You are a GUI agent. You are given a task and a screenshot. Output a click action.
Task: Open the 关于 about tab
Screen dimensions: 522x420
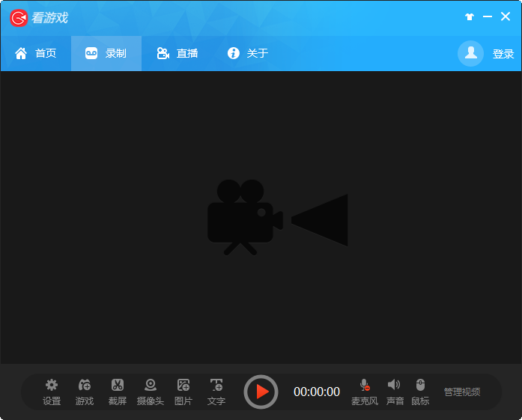(247, 53)
